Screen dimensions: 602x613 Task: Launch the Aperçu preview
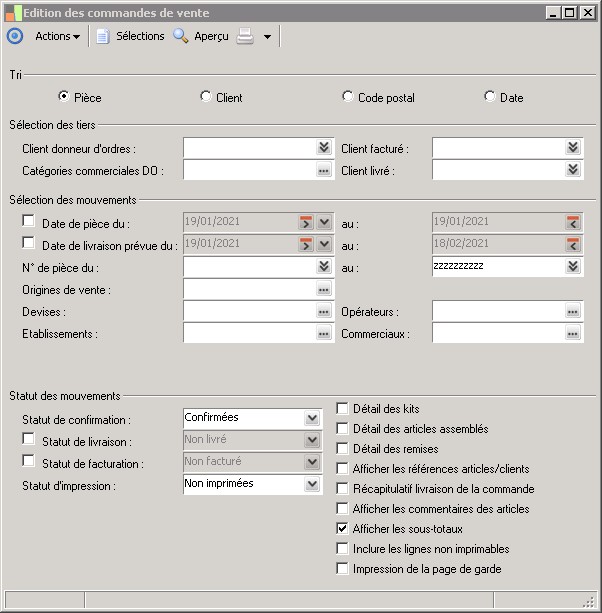click(211, 36)
